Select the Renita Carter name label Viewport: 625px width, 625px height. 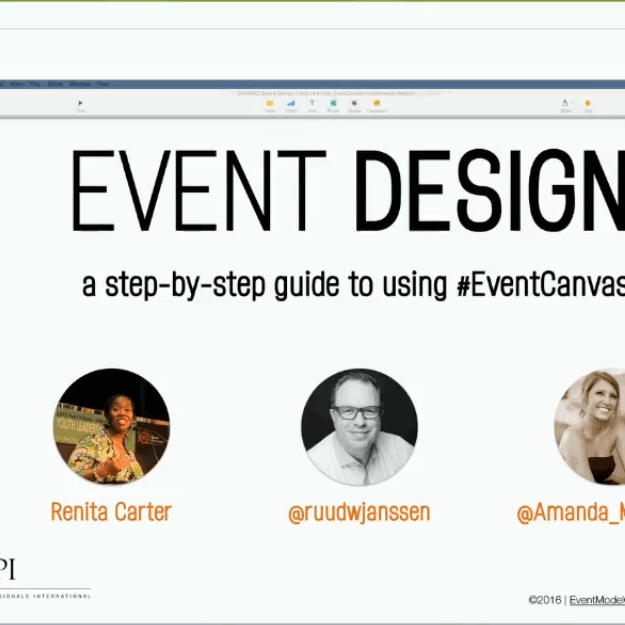click(111, 512)
